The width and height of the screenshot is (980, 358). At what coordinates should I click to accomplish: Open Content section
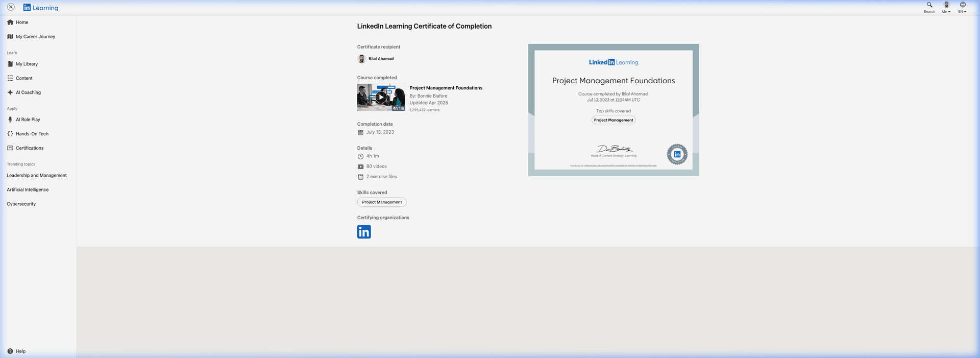(x=24, y=79)
